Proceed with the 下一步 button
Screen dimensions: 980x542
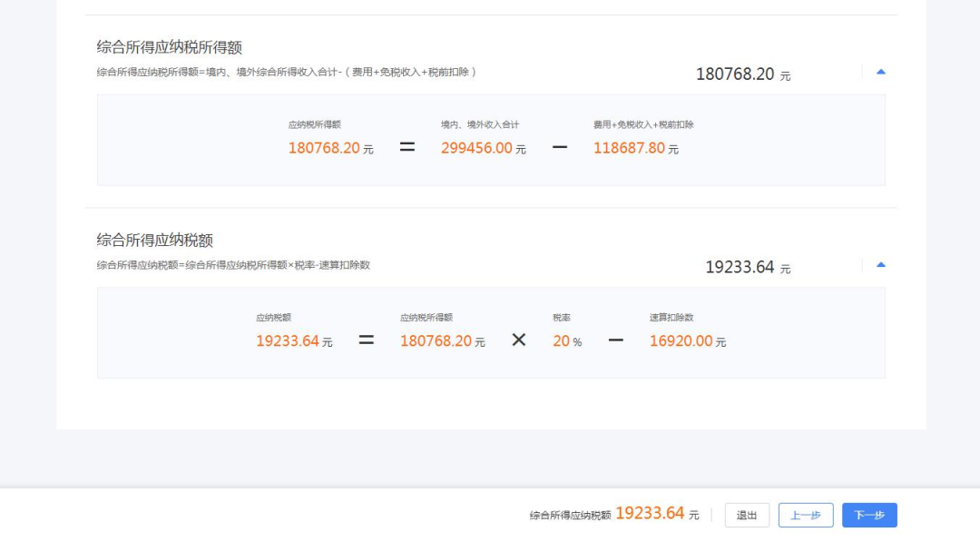coord(869,515)
